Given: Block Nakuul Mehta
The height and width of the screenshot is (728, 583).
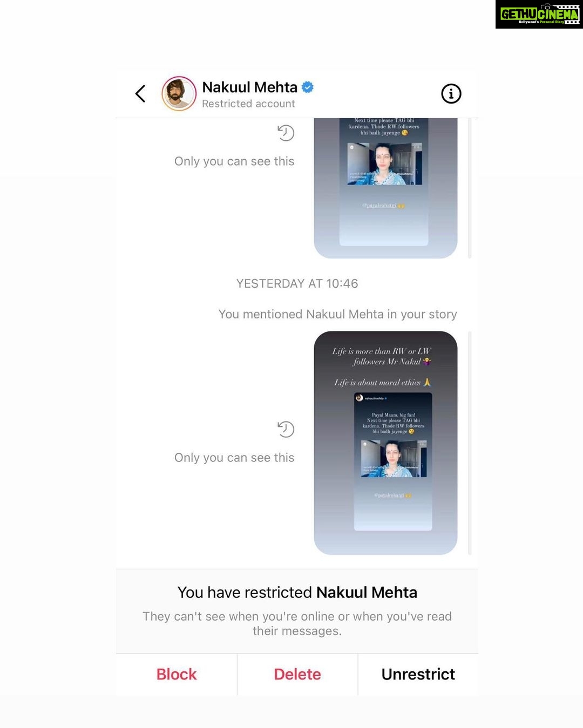Looking at the screenshot, I should tap(177, 675).
